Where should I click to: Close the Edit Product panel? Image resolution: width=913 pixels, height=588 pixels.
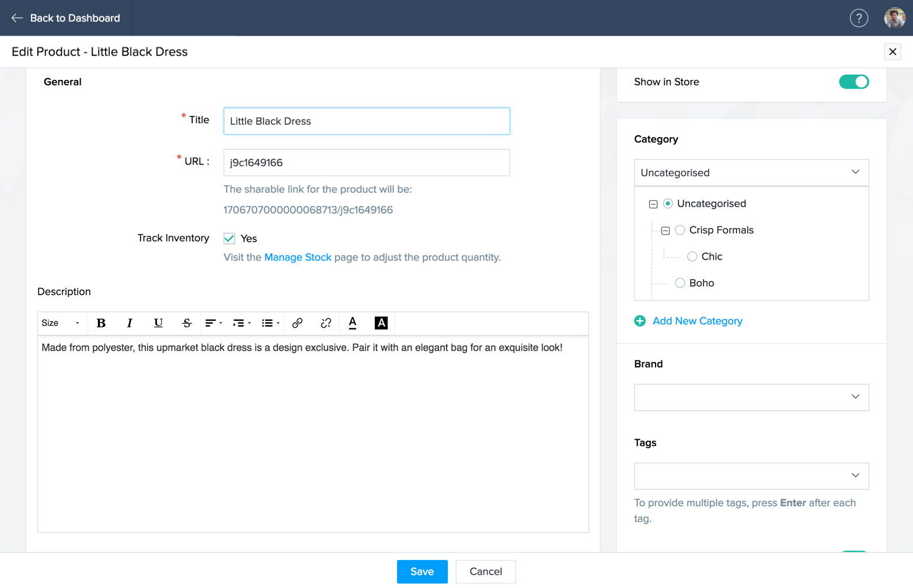[893, 52]
